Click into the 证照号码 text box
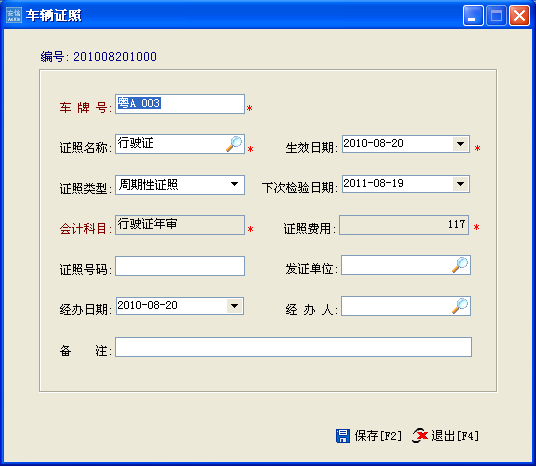Viewport: 536px width, 467px height. 180,266
